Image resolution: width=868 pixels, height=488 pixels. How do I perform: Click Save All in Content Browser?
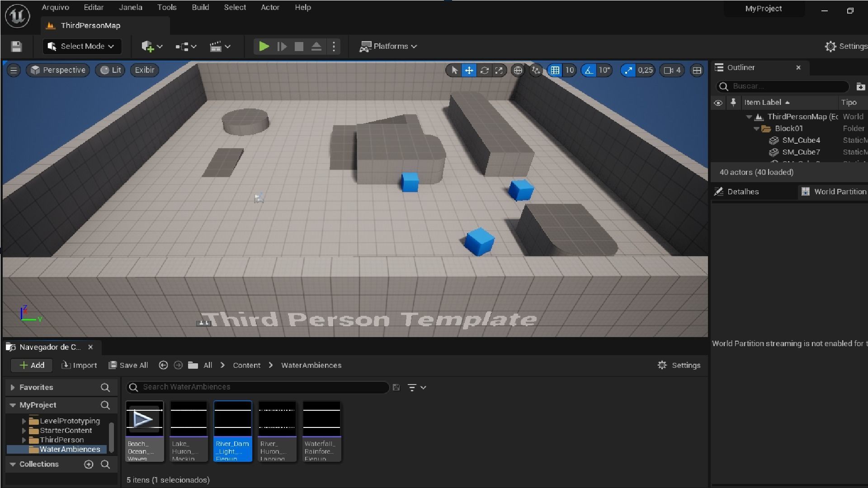[x=128, y=365]
